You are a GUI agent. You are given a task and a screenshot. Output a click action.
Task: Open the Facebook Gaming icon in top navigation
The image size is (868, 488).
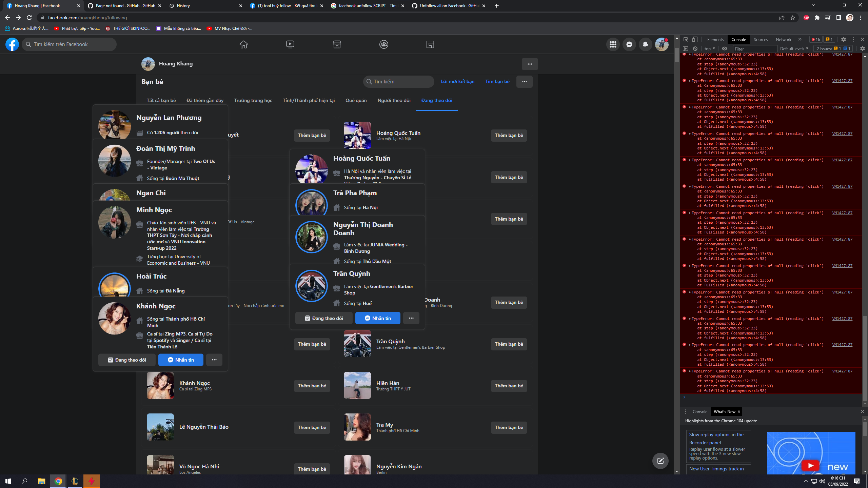coord(430,44)
